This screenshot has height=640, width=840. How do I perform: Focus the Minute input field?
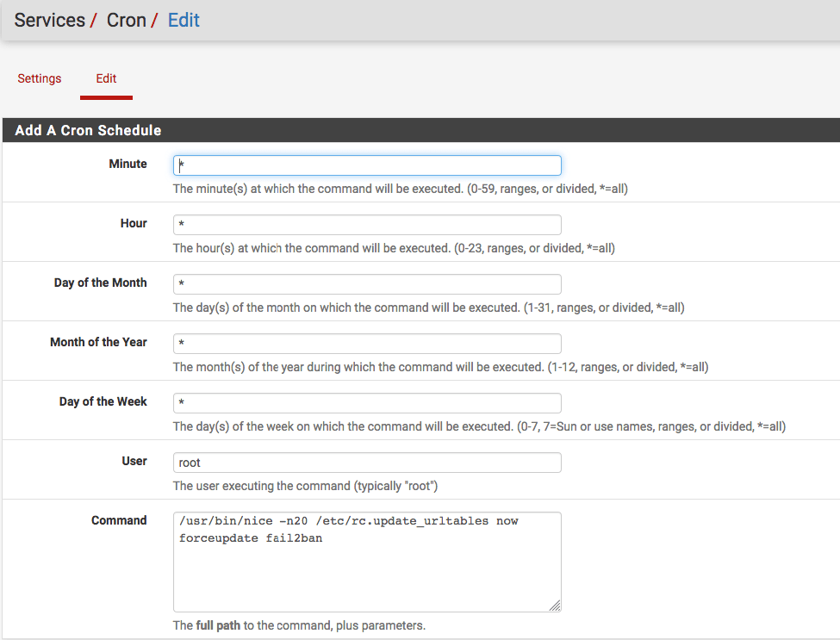click(367, 165)
